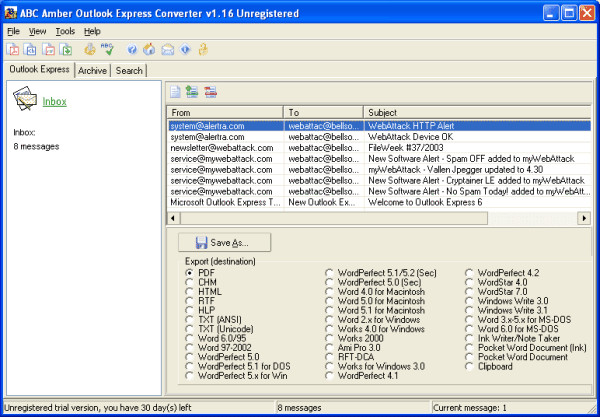Switch to the Archive tab
The image size is (600, 417).
(x=92, y=71)
